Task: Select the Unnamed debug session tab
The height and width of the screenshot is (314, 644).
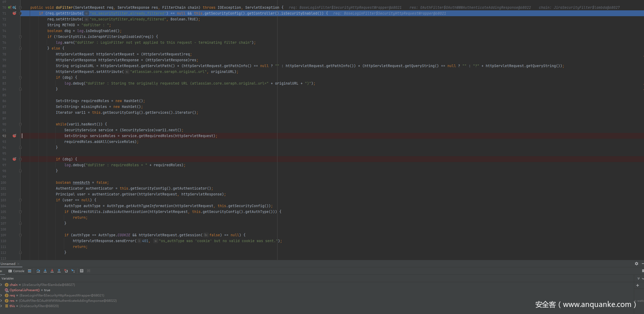Action: point(8,264)
